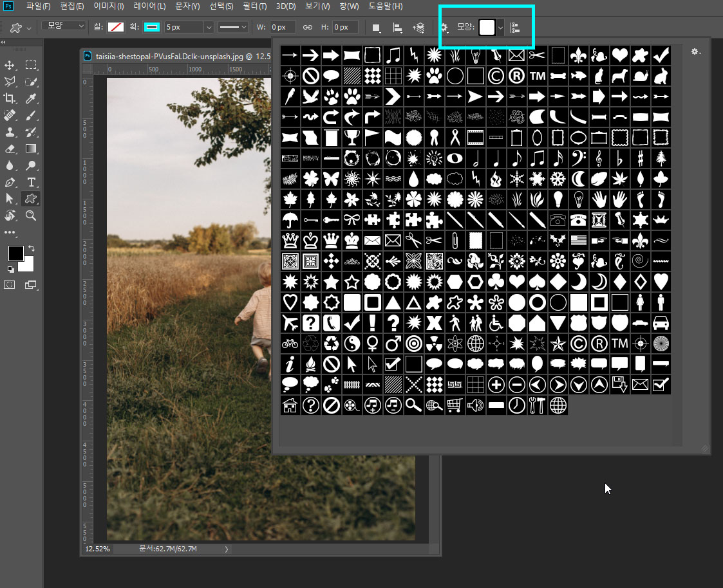723x588 pixels.
Task: Select the Rectangular Marquee tool
Action: pyautogui.click(x=31, y=65)
